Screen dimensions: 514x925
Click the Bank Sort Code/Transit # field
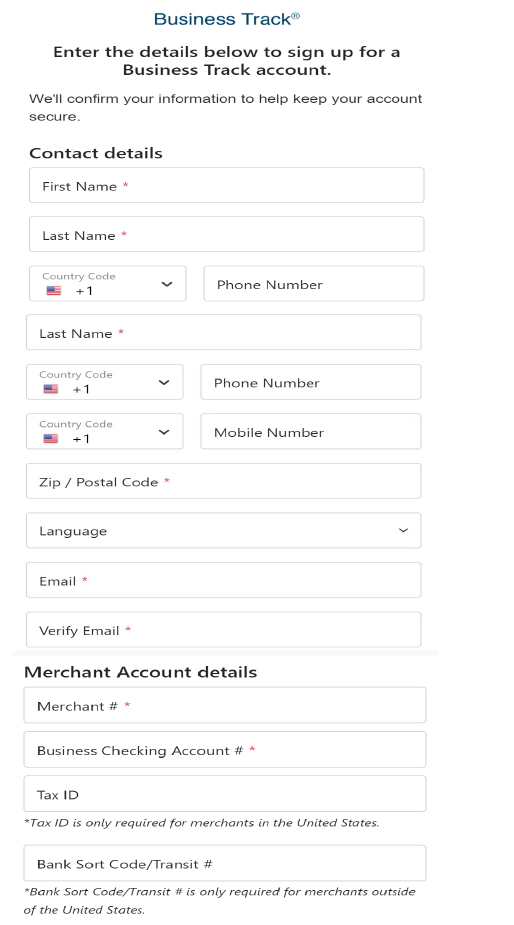(225, 863)
